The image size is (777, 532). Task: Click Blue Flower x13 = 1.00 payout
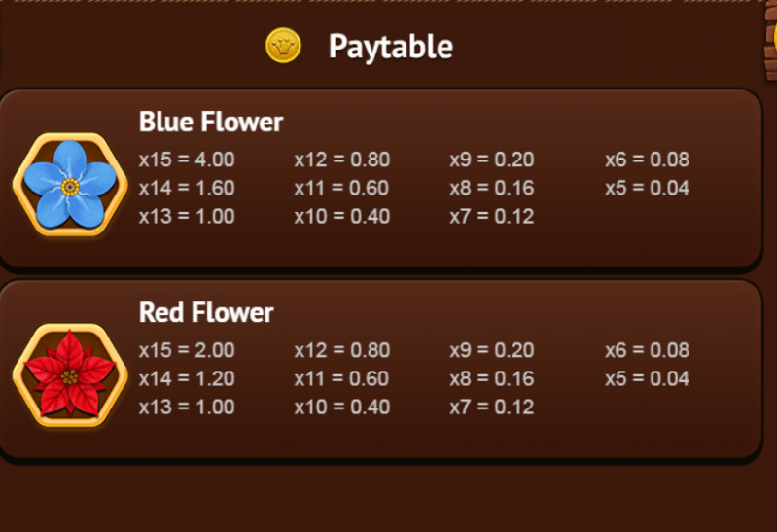coord(187,216)
